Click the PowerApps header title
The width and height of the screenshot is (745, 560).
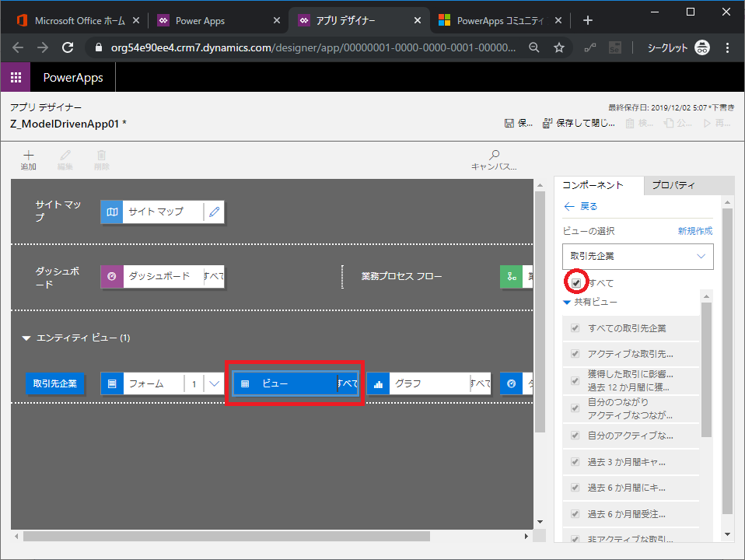[73, 78]
